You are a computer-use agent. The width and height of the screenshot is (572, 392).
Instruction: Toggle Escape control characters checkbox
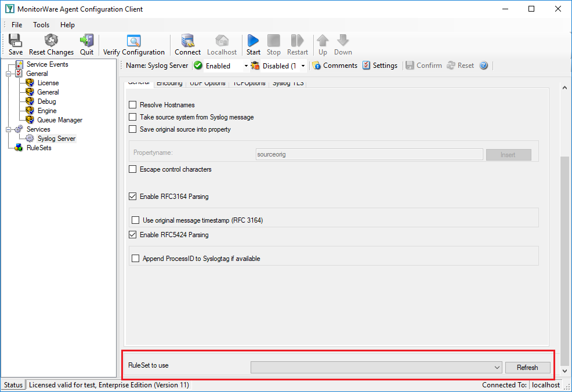(133, 169)
